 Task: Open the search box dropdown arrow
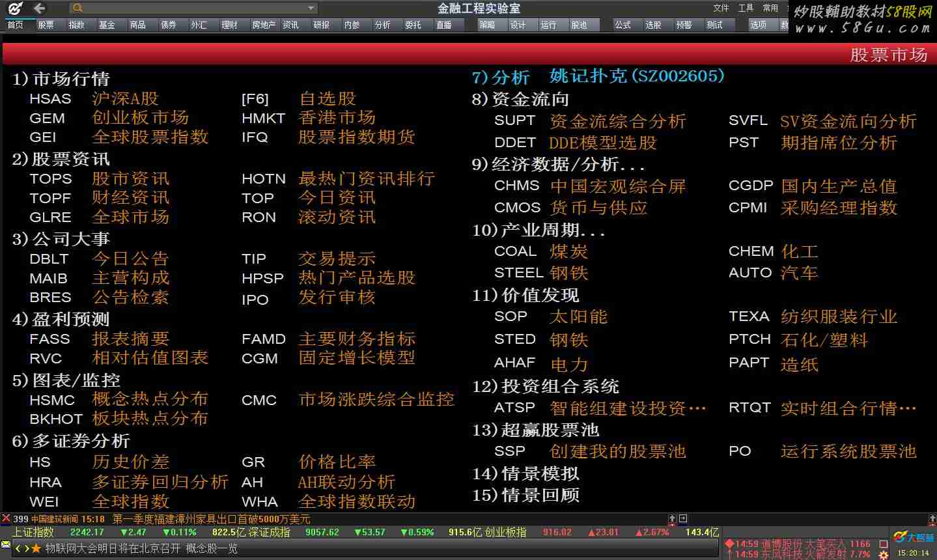312,8
